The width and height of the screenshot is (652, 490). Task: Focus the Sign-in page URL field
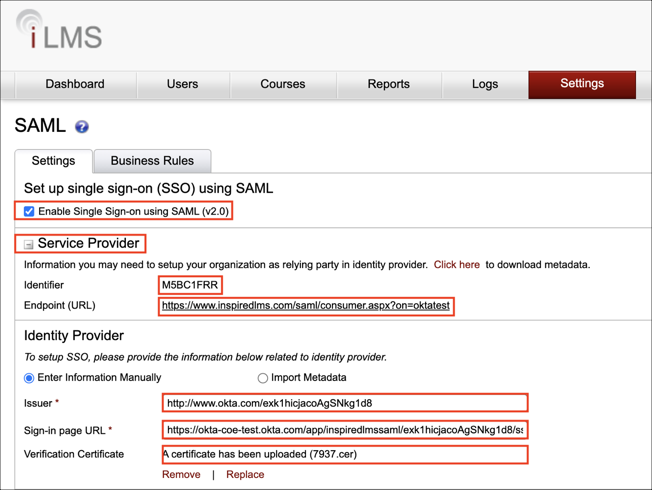click(344, 430)
